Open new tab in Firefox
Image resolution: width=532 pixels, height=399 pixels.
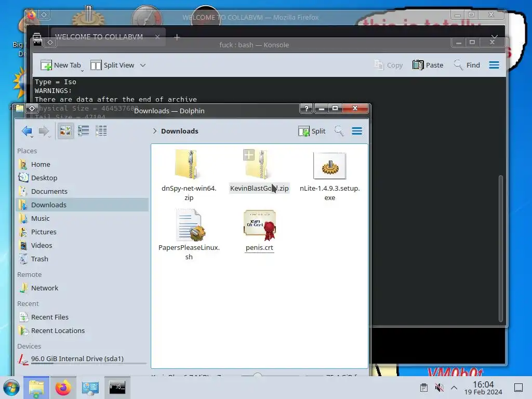pyautogui.click(x=177, y=37)
